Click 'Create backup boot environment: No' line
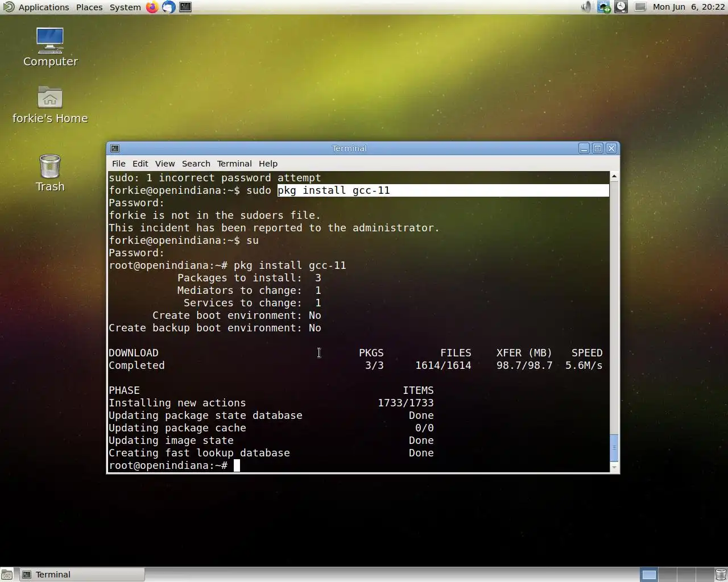 (215, 328)
